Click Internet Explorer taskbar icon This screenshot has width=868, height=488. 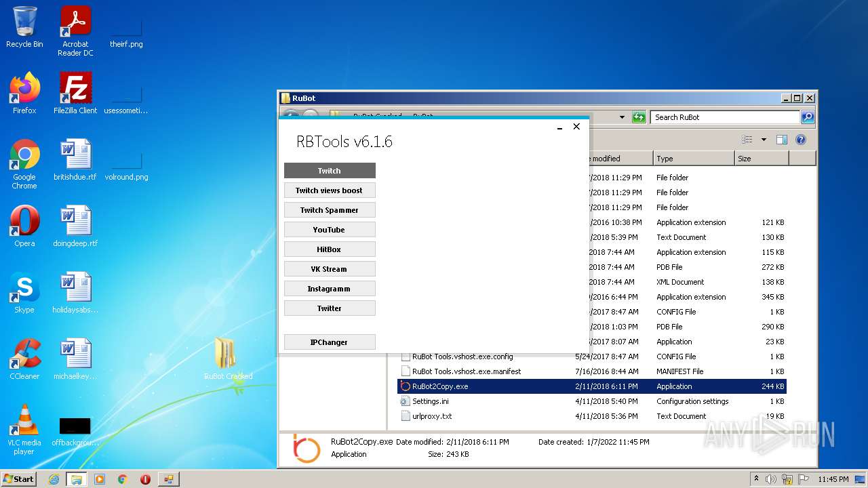pos(54,479)
